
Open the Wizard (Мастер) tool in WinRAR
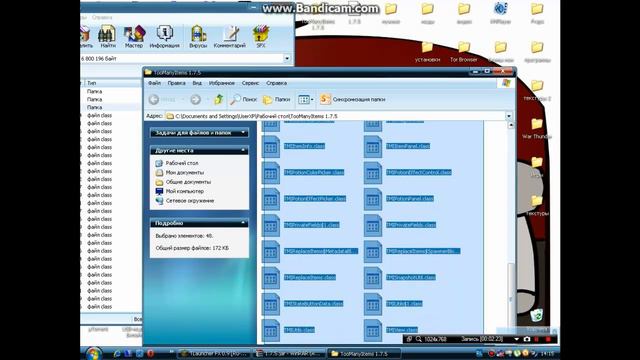pos(134,36)
